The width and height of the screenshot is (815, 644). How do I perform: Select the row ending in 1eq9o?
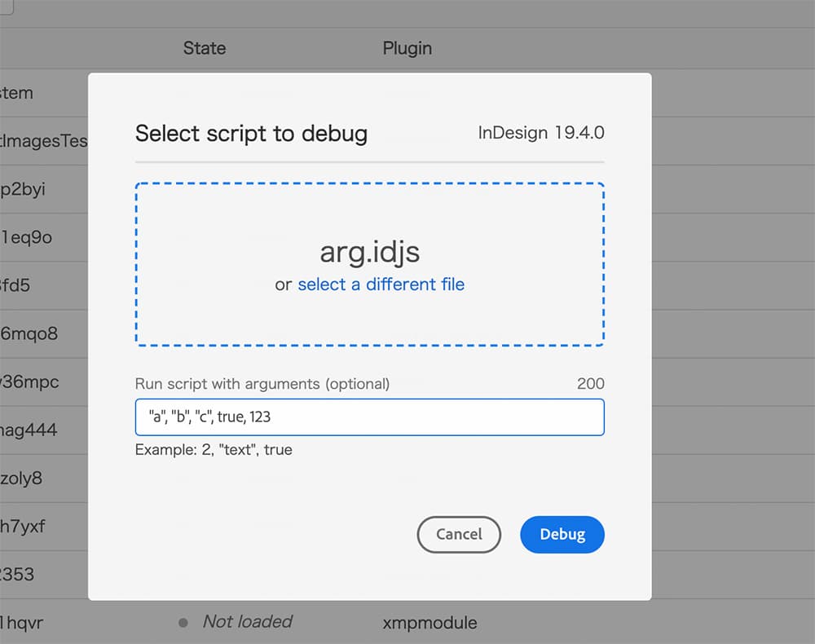(27, 237)
